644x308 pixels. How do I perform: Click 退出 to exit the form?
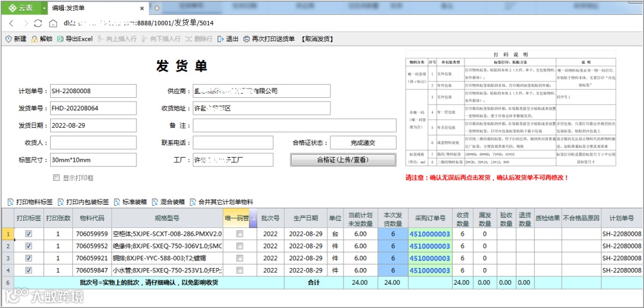pos(228,39)
